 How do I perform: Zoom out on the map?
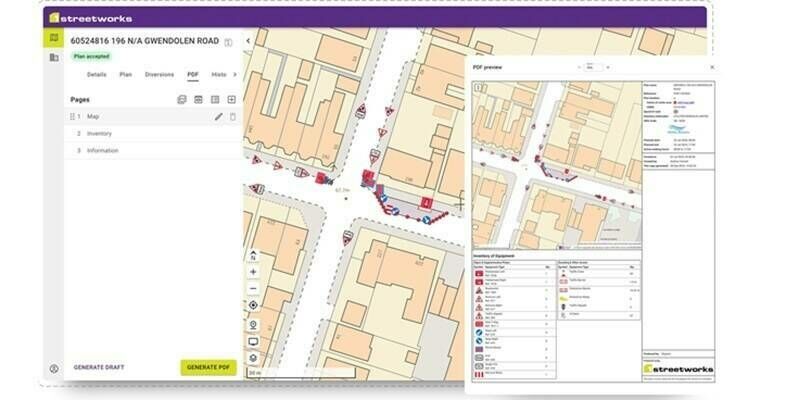tap(253, 289)
